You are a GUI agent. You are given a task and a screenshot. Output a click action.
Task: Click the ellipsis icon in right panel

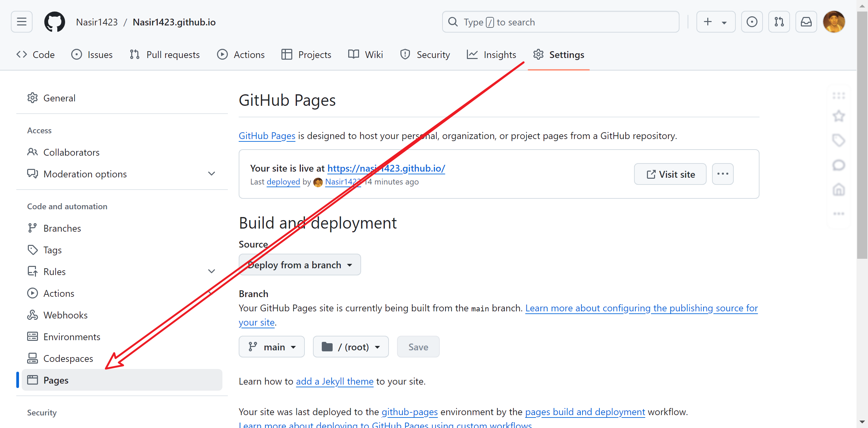[x=839, y=214]
